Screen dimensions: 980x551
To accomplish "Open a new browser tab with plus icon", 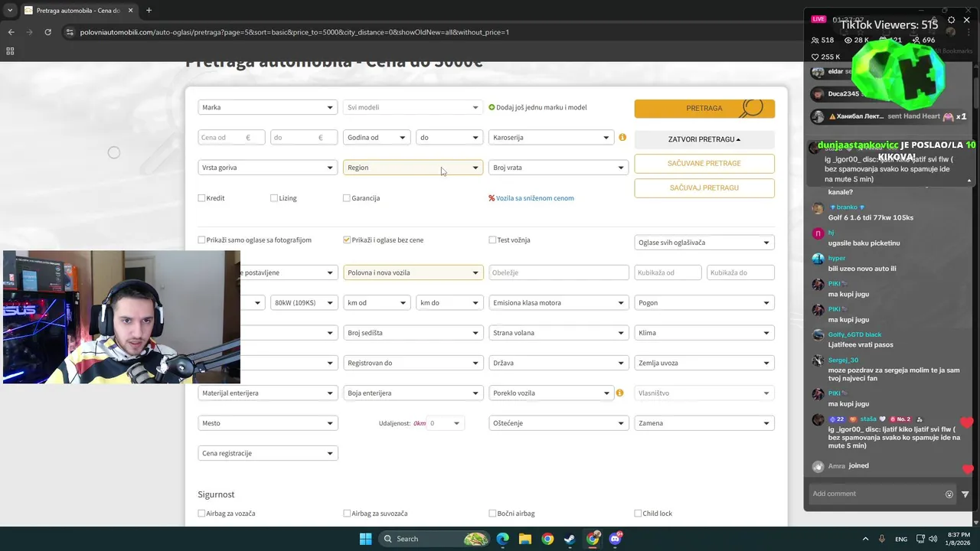I will coord(149,10).
